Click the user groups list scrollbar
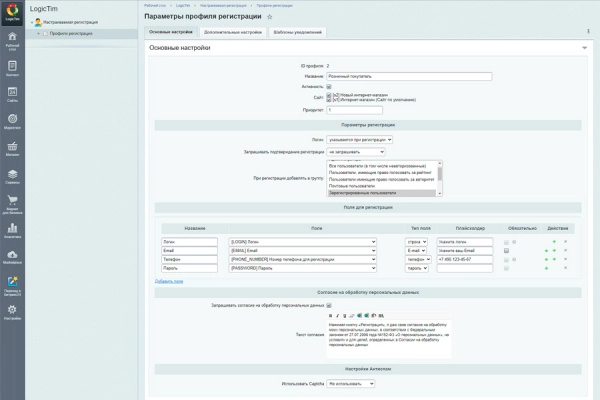 pos(440,174)
